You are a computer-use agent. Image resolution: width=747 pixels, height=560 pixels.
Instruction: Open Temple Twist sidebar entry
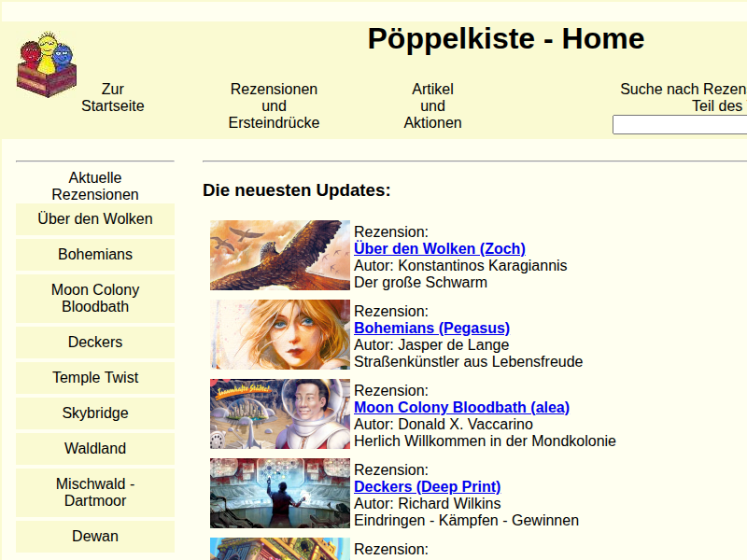[95, 378]
